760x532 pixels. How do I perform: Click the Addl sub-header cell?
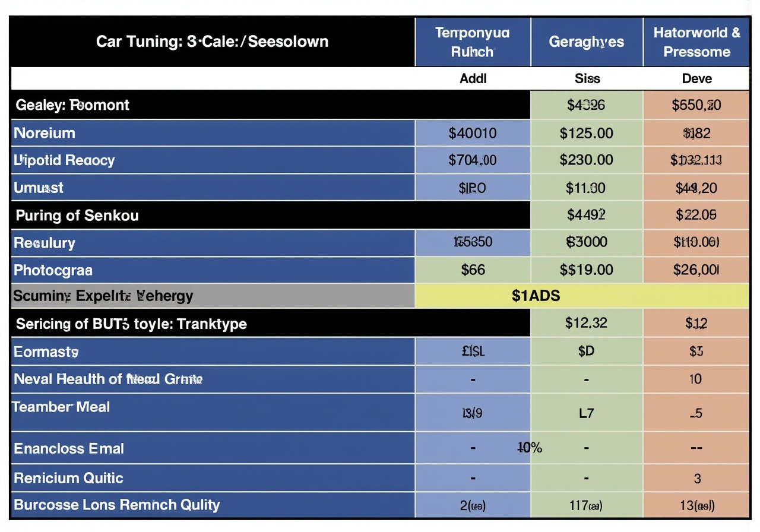(x=473, y=78)
